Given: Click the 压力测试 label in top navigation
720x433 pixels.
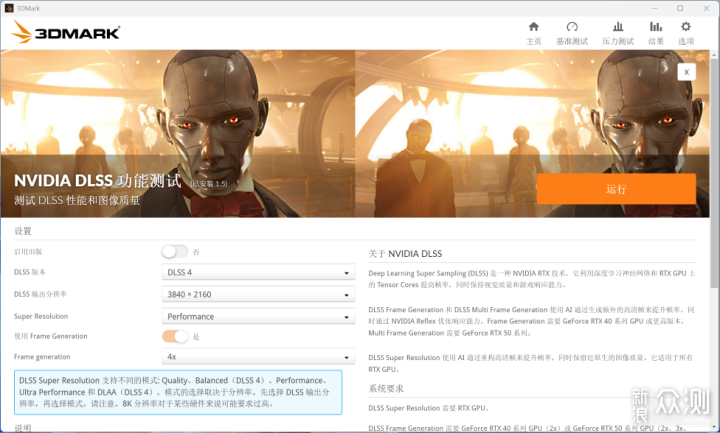Looking at the screenshot, I should (618, 41).
